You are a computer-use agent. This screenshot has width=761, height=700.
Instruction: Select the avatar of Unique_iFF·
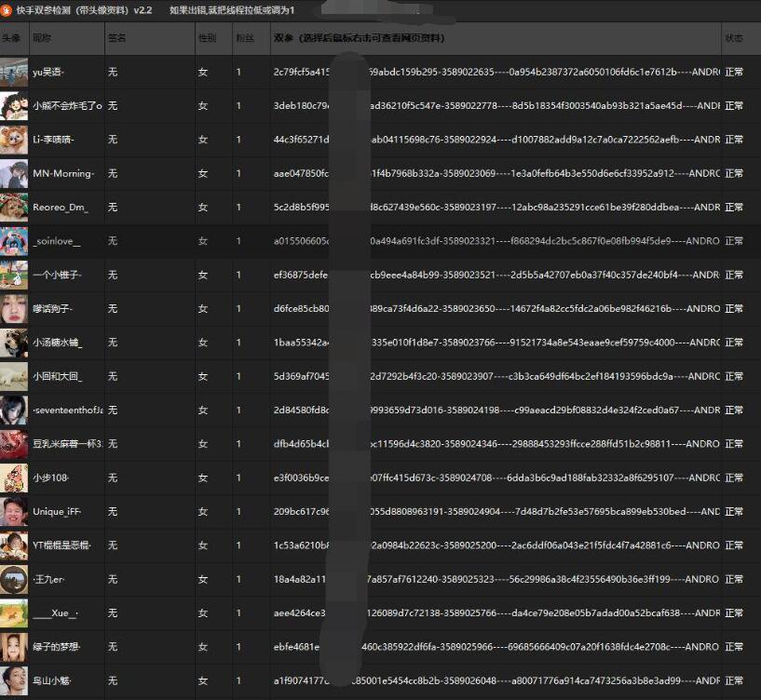pos(14,512)
